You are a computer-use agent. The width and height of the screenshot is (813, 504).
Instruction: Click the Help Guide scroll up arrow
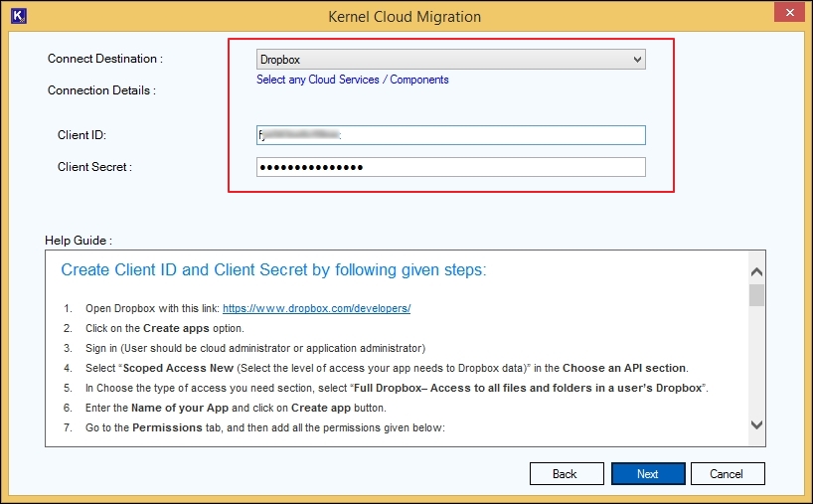(x=757, y=271)
